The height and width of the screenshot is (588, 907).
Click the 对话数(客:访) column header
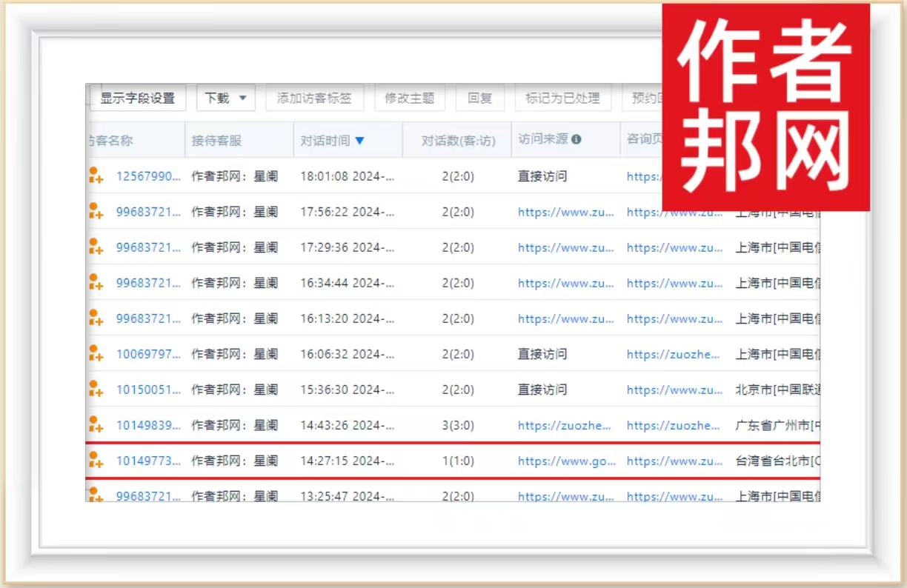(x=458, y=141)
